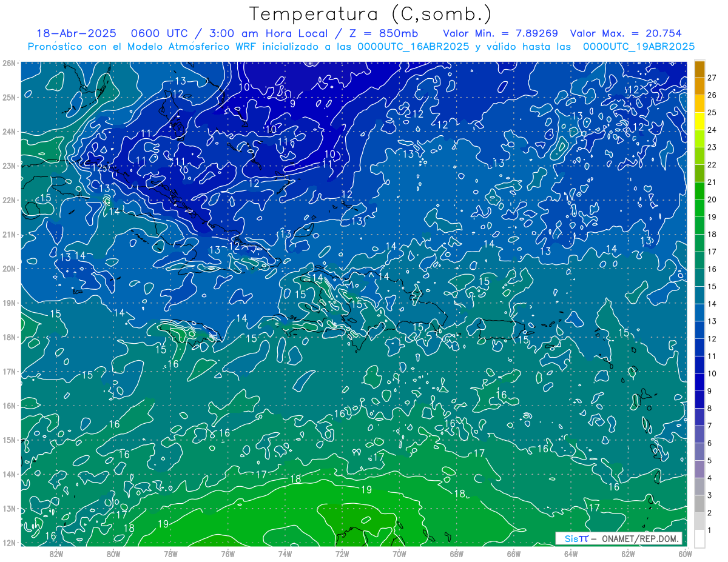Click the "13N" latitude axis label
The image size is (728, 562).
coord(9,508)
